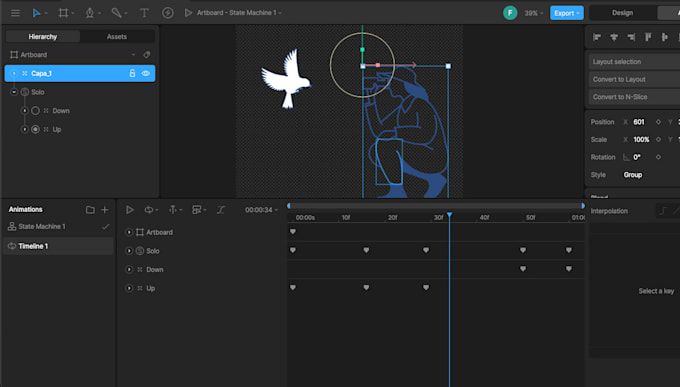
Task: Select Artboard keyframe at 00:00s
Action: tap(293, 232)
